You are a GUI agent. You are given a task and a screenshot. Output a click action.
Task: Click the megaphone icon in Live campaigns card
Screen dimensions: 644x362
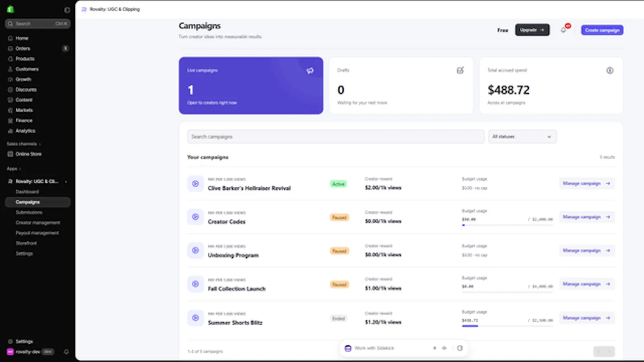[x=310, y=70]
